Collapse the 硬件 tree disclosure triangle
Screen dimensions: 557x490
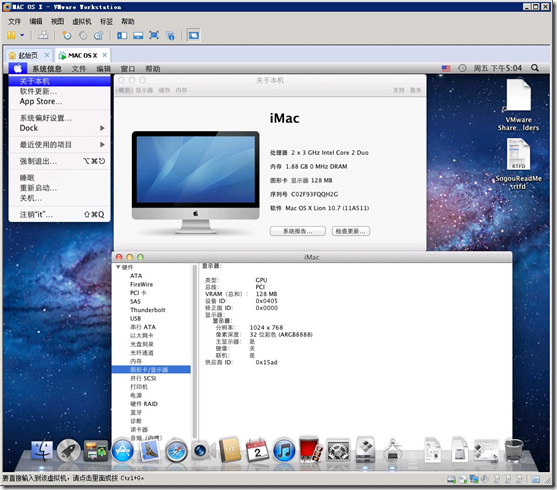point(118,267)
